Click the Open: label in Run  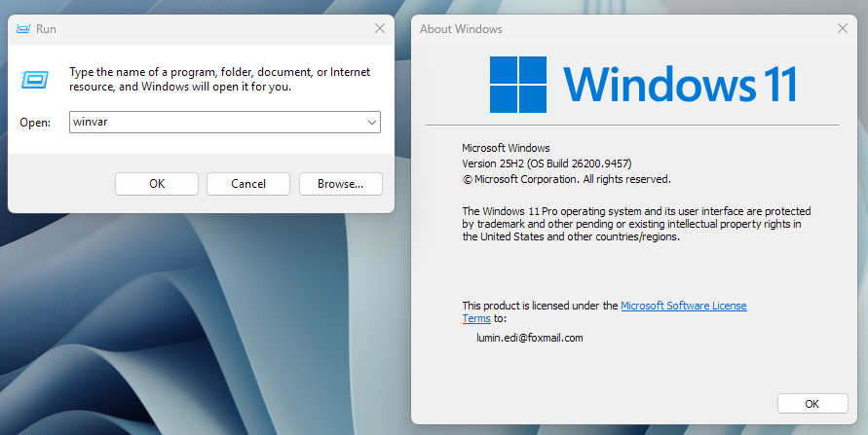35,123
